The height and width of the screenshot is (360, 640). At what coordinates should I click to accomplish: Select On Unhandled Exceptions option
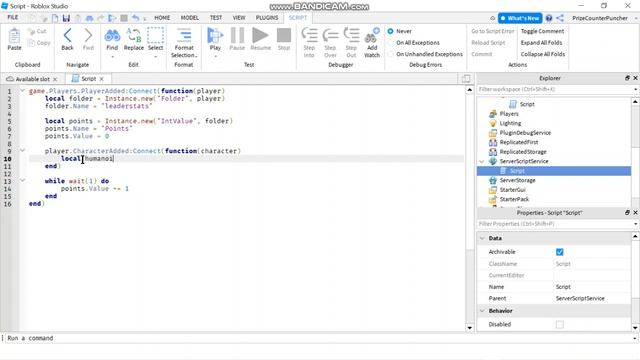pyautogui.click(x=391, y=54)
